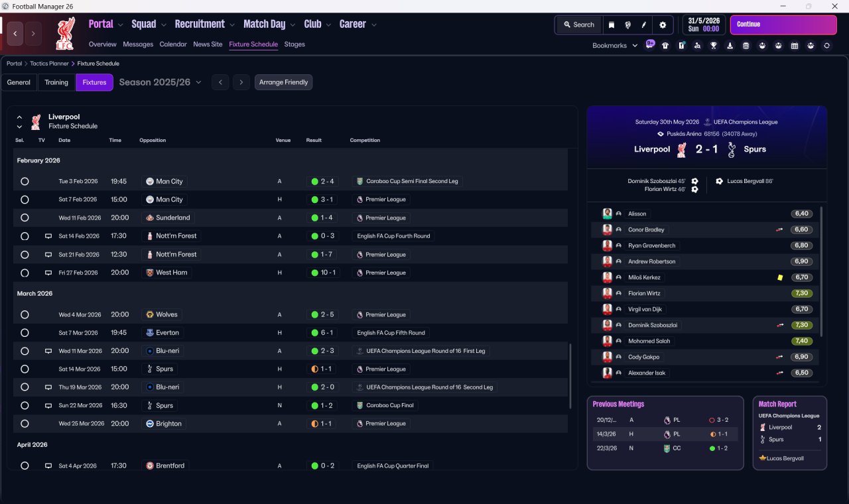Click the Search button

click(578, 25)
